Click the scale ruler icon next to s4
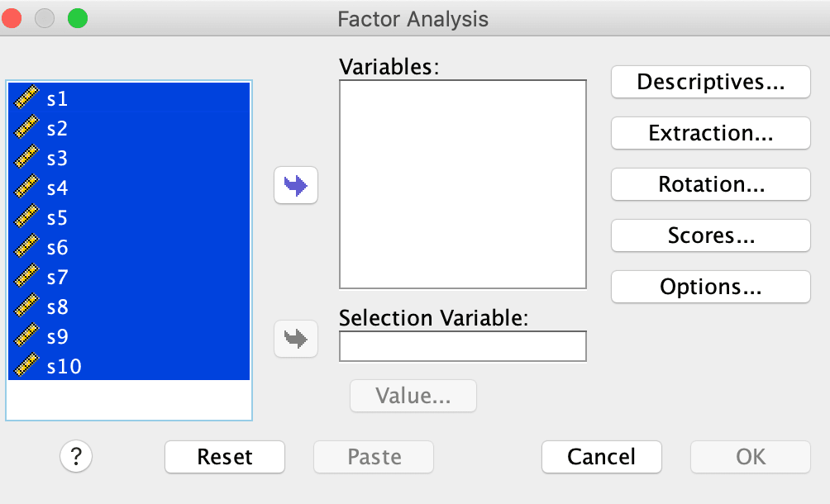The height and width of the screenshot is (504, 830). click(x=26, y=187)
